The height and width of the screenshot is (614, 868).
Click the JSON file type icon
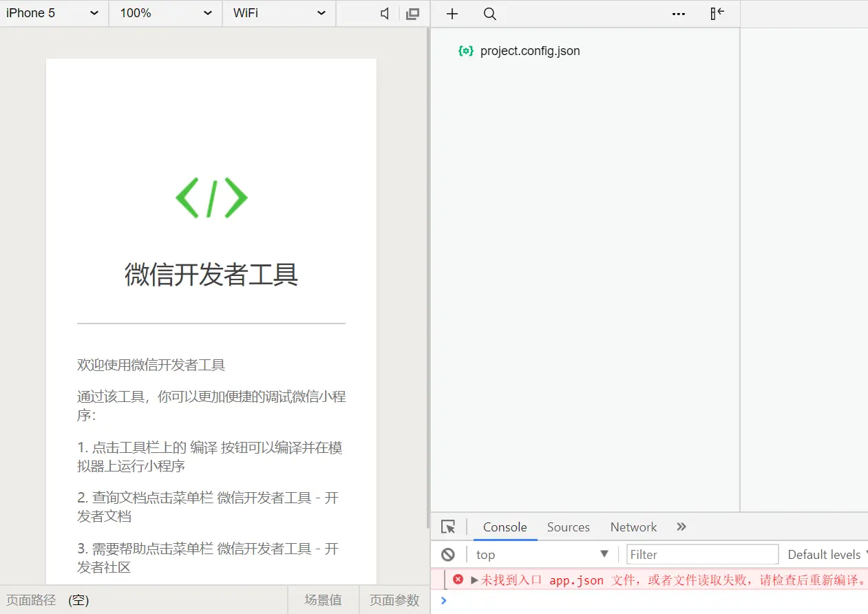[466, 51]
